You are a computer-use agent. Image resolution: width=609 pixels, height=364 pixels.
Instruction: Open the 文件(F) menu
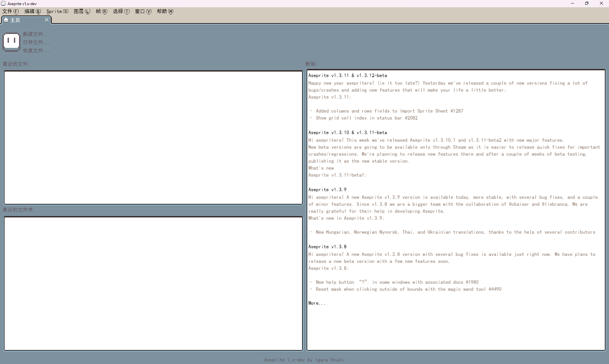[10, 11]
